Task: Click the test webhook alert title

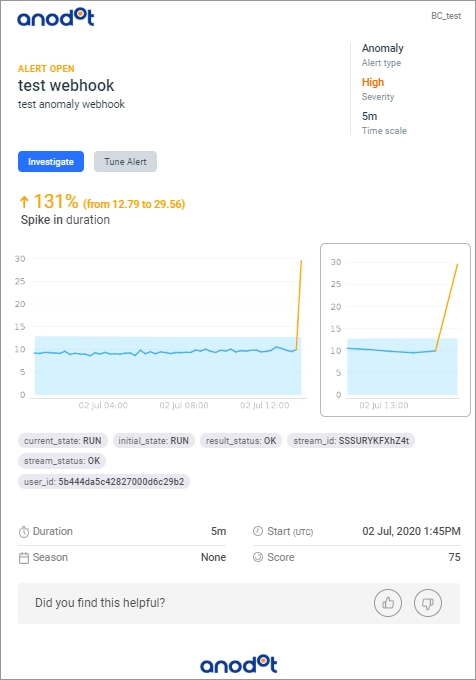Action: tap(66, 85)
